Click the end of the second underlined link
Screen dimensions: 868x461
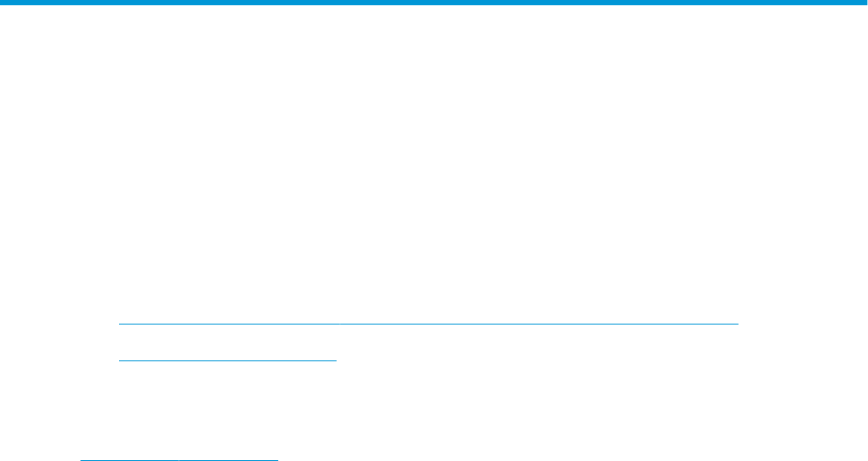(x=335, y=360)
